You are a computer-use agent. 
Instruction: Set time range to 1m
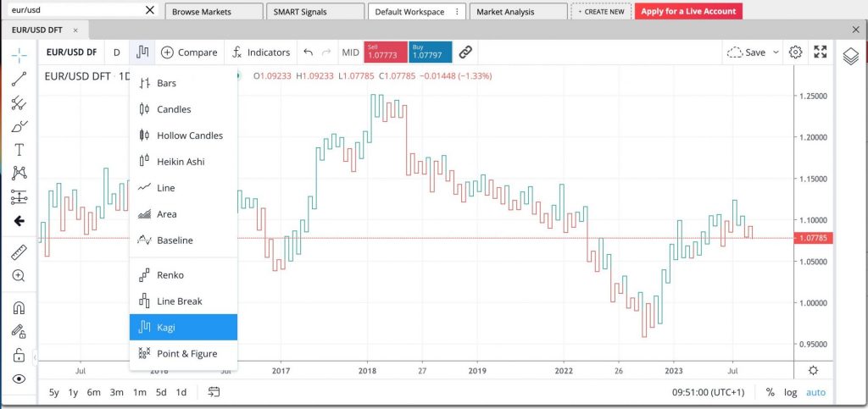coord(140,392)
